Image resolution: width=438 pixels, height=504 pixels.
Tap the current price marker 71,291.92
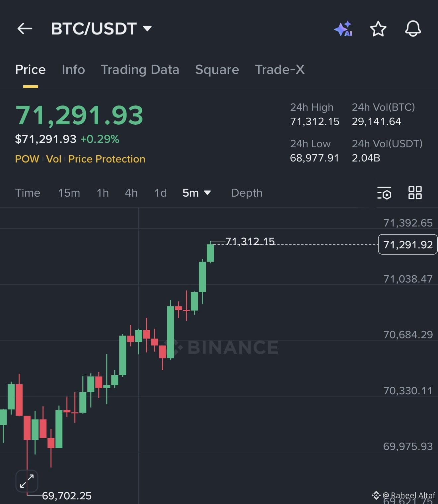[x=408, y=244]
